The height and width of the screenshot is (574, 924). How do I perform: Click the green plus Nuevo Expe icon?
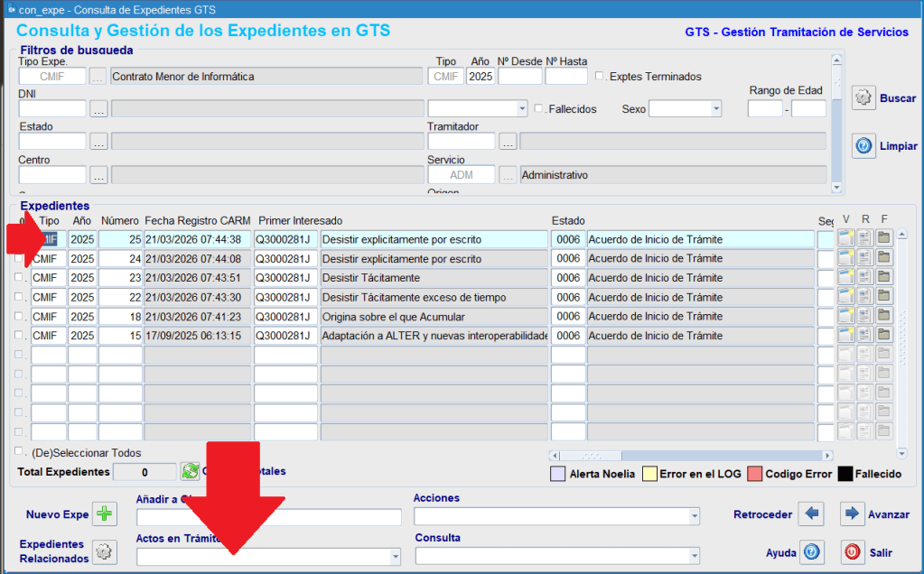pos(106,514)
